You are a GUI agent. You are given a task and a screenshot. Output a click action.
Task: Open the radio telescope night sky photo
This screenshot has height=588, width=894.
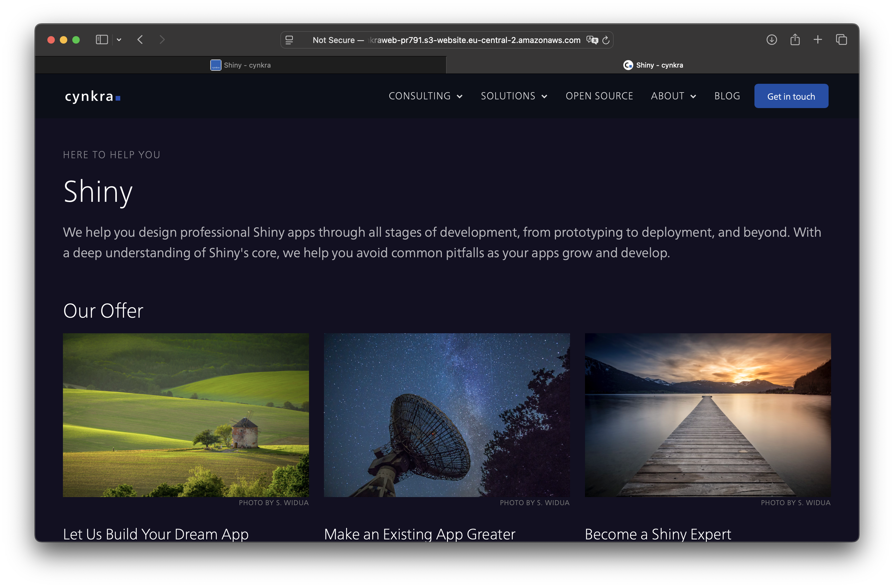pos(447,415)
